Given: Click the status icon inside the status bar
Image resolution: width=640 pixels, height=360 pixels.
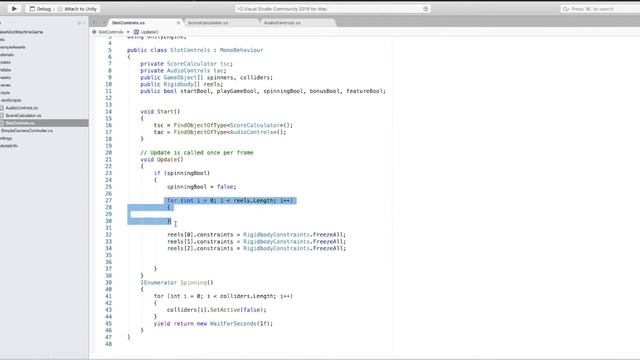Looking at the screenshot, I should (426, 9).
